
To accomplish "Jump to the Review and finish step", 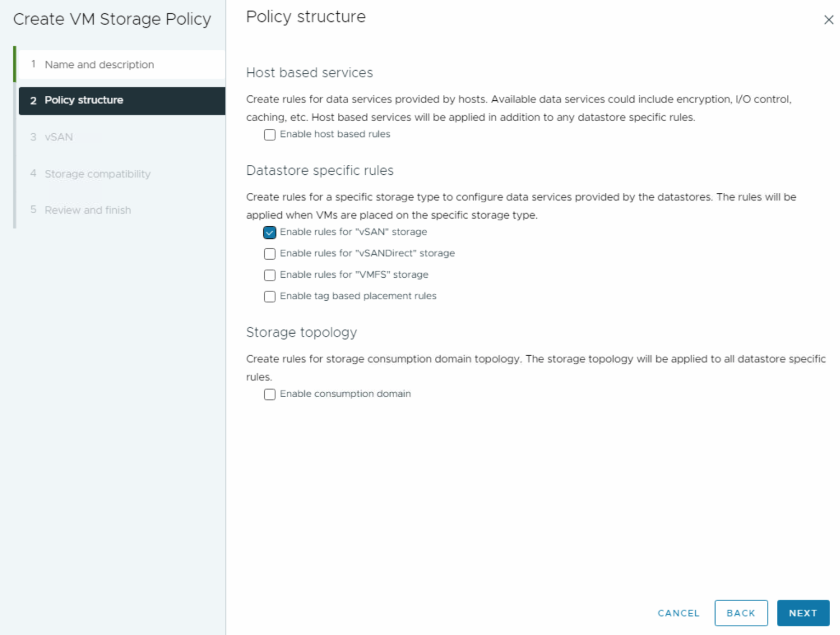I will pyautogui.click(x=88, y=210).
